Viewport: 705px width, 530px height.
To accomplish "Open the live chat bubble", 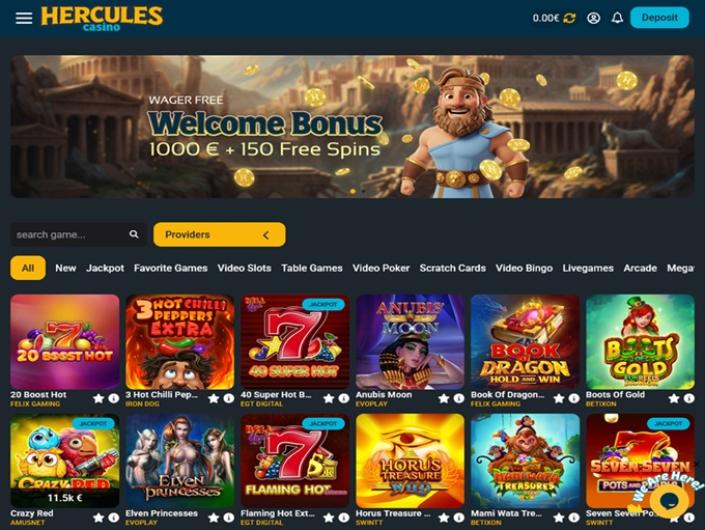I will pyautogui.click(x=669, y=500).
